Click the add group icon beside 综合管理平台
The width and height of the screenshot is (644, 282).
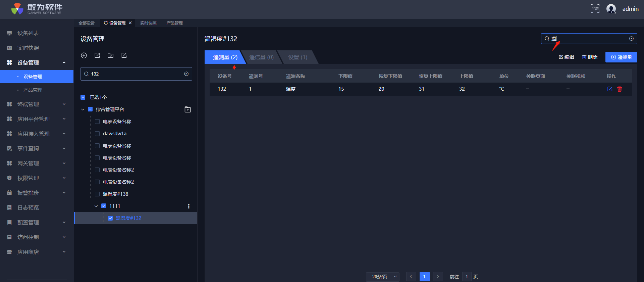(188, 109)
